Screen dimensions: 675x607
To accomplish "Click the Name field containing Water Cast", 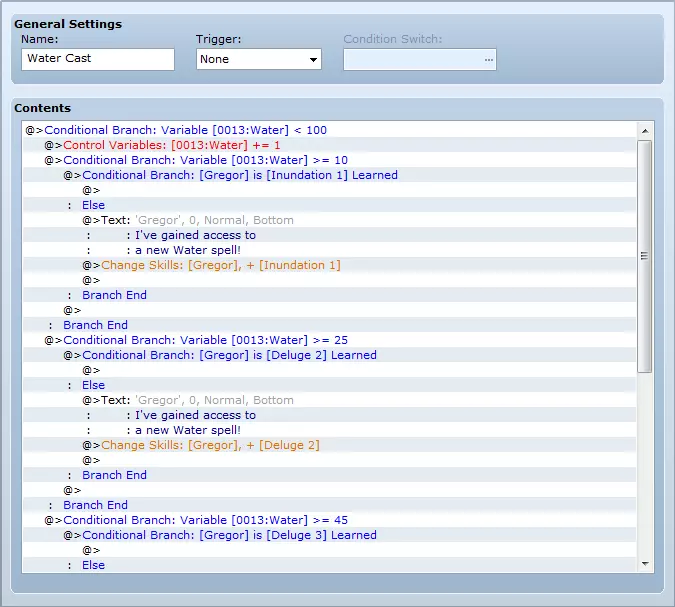I will (x=98, y=59).
